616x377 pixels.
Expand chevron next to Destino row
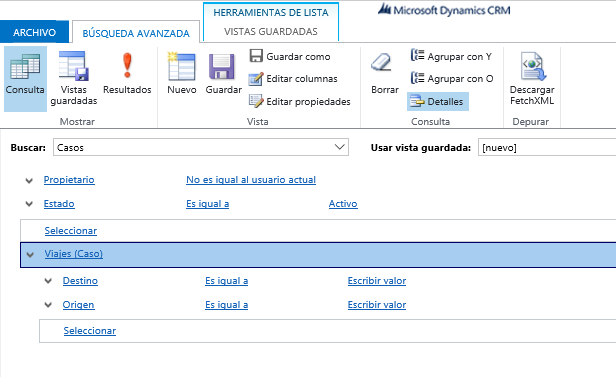tap(48, 281)
